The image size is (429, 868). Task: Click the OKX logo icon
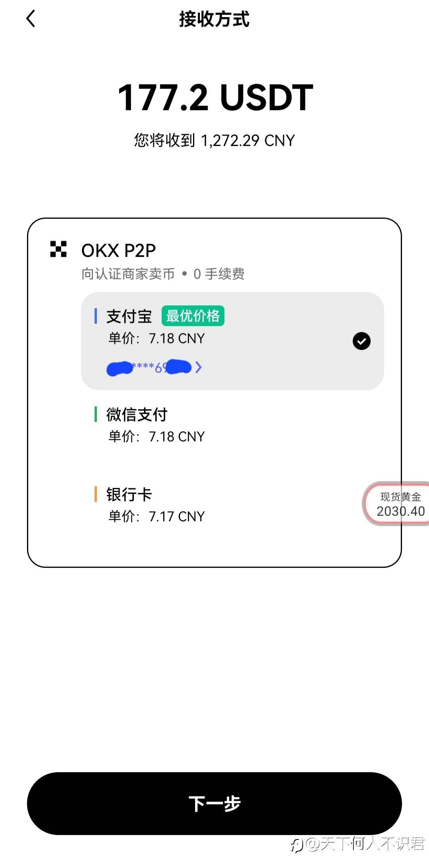(58, 249)
